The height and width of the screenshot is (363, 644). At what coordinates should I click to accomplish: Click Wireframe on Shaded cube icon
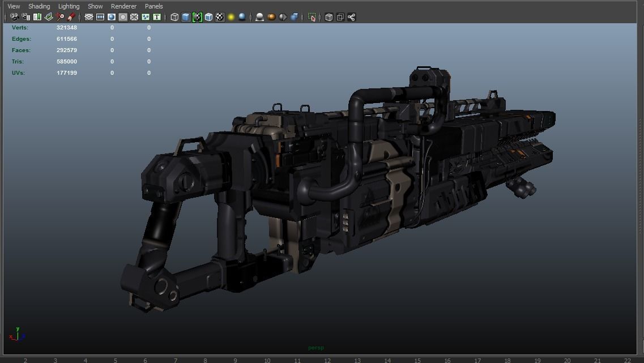[208, 17]
